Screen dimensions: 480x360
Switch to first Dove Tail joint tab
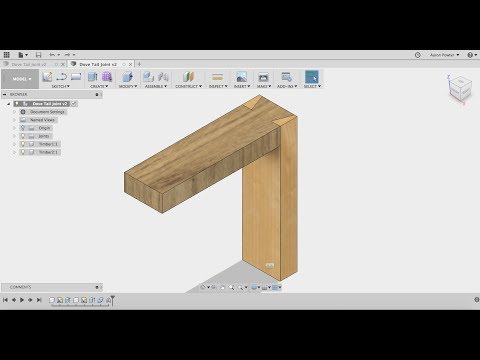(29, 64)
